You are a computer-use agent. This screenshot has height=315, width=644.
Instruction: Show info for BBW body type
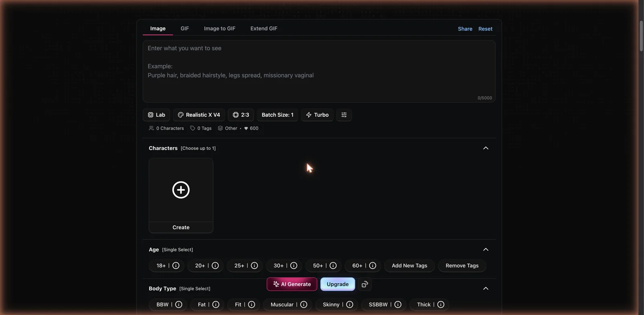click(179, 305)
